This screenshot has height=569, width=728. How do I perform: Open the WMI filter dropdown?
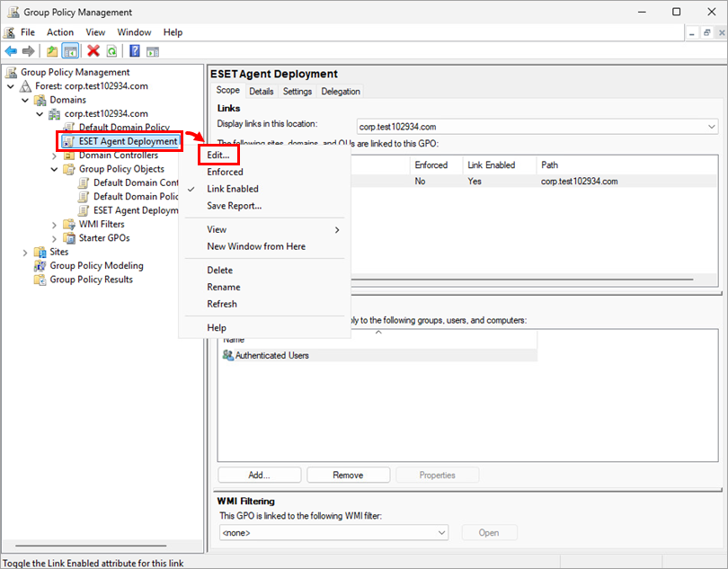(440, 533)
